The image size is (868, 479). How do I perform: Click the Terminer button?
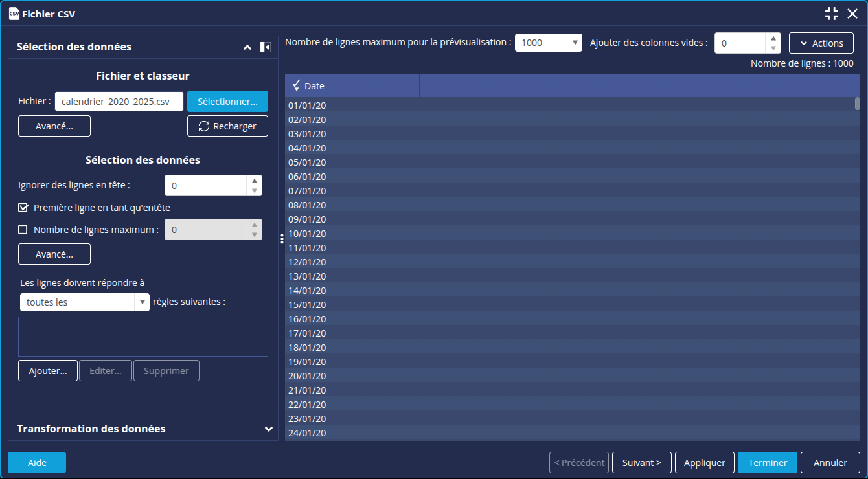[767, 463]
